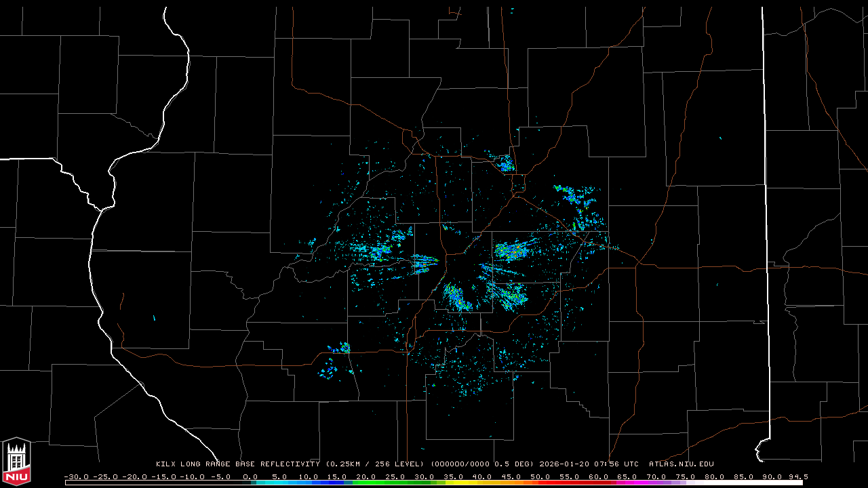Click the '0.0' scale label
The height and width of the screenshot is (488, 868).
250,476
